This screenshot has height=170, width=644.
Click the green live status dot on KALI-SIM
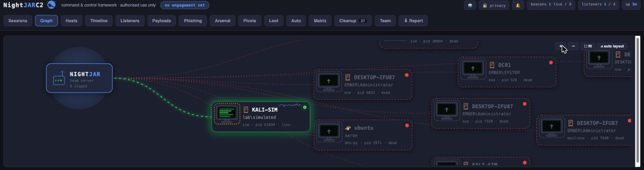(305, 107)
